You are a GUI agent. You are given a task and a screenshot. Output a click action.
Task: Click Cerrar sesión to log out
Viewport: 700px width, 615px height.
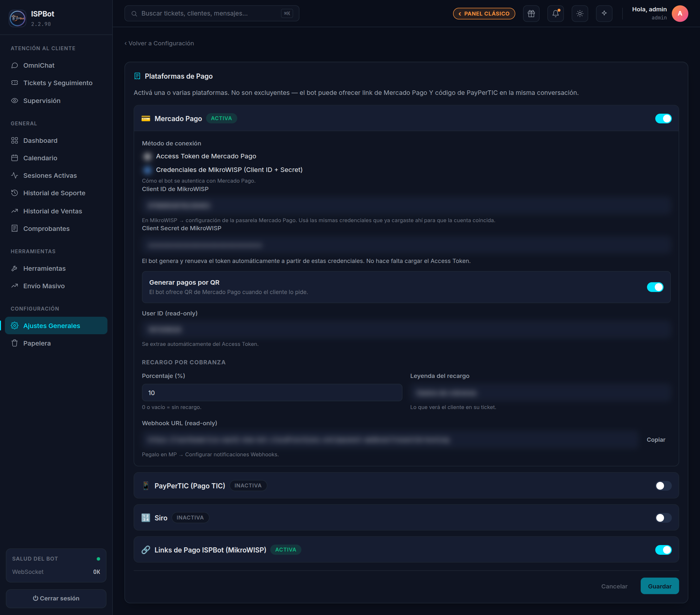tap(56, 598)
